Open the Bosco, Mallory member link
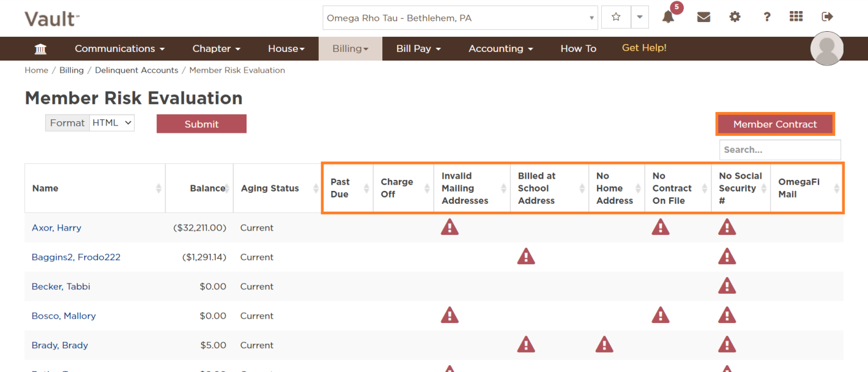Viewport: 868px width, 372px height. [64, 316]
